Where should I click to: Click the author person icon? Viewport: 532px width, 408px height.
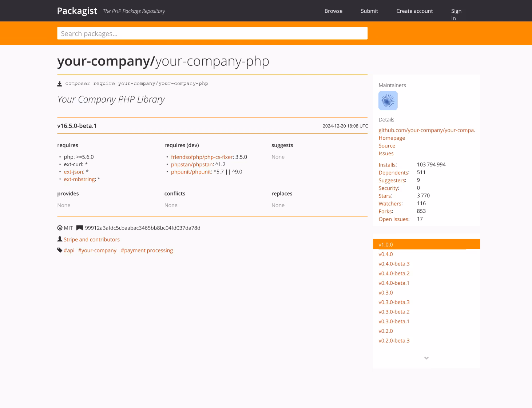coord(60,239)
